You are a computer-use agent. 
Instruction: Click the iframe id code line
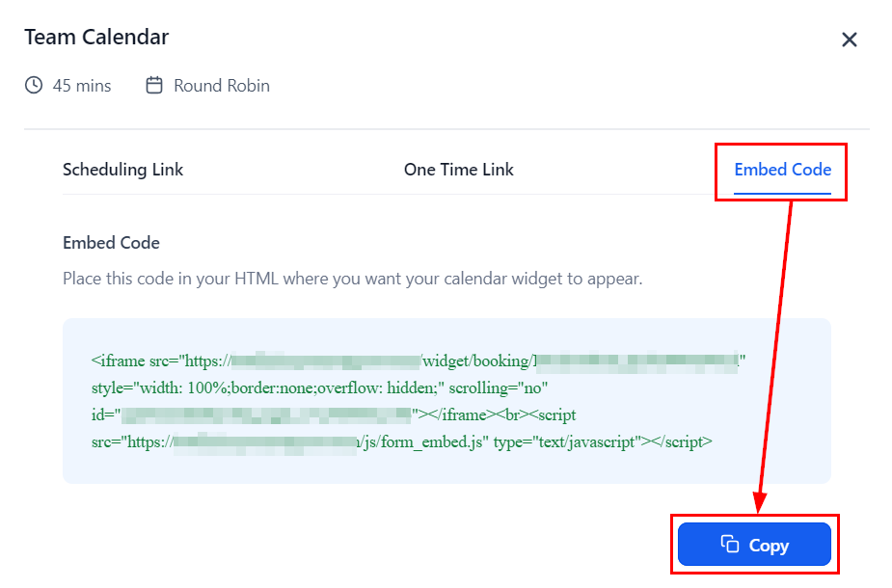pos(104,415)
